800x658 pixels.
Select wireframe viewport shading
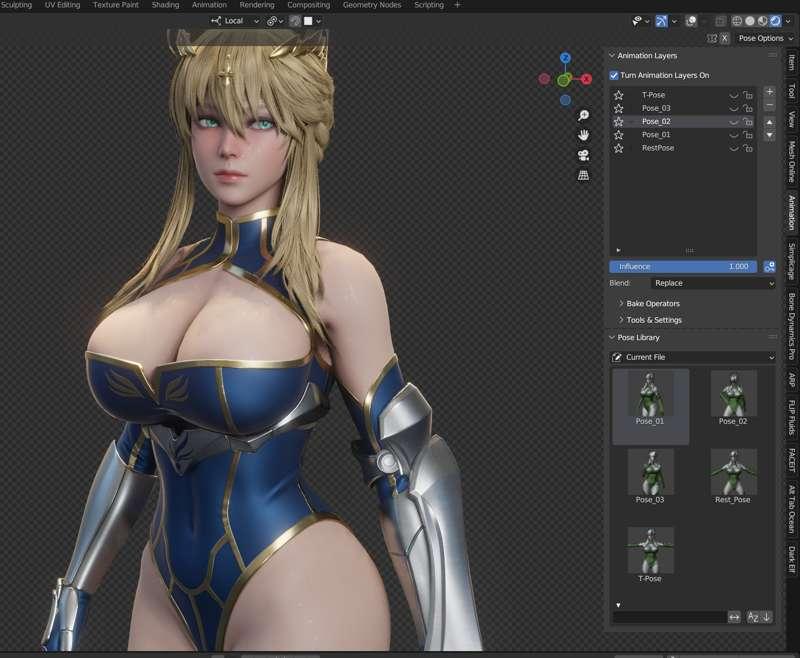pyautogui.click(x=737, y=21)
